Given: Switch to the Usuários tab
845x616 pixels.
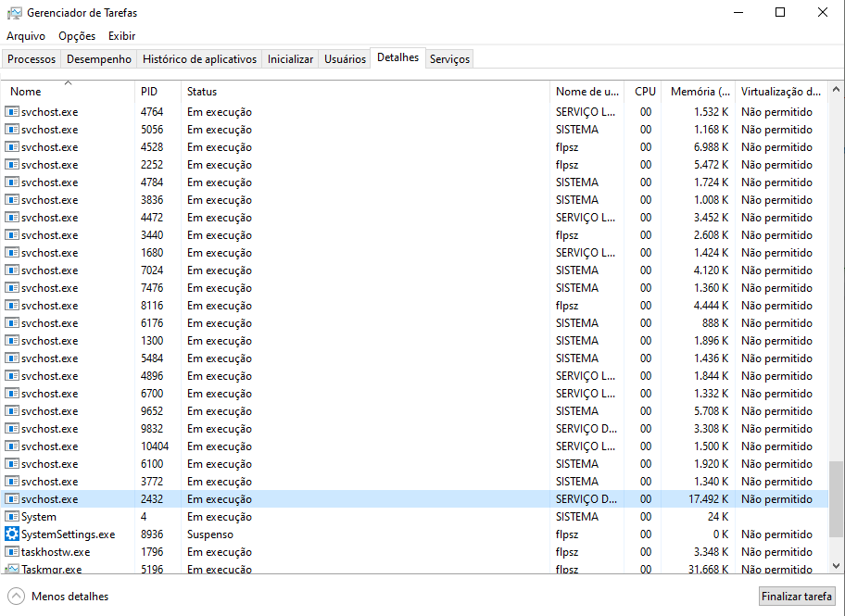Looking at the screenshot, I should 345,59.
